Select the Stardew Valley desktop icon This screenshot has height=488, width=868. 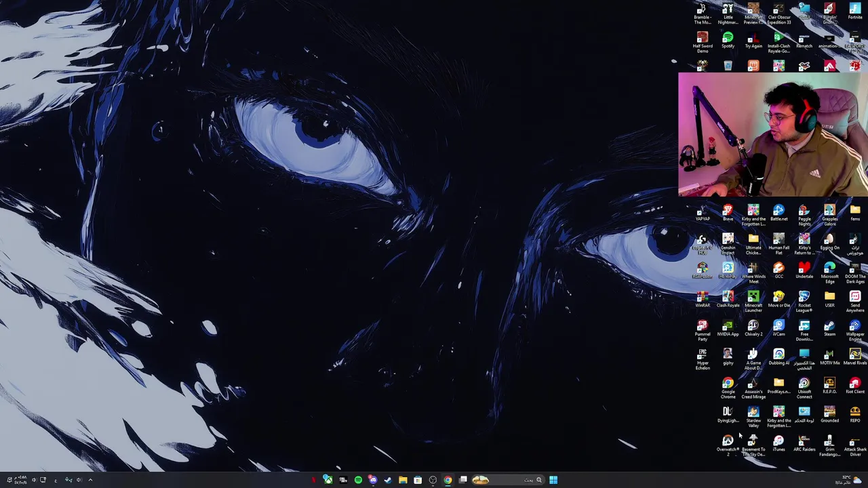pyautogui.click(x=753, y=417)
